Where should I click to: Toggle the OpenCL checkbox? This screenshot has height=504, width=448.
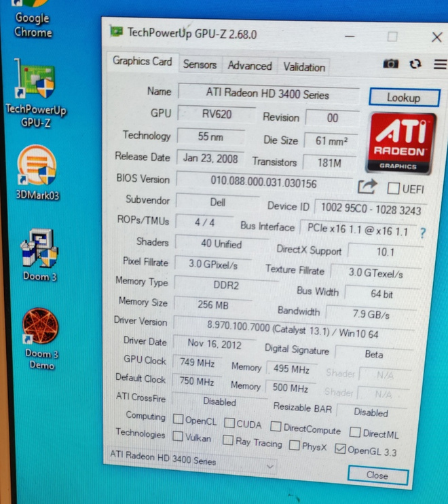[178, 419]
